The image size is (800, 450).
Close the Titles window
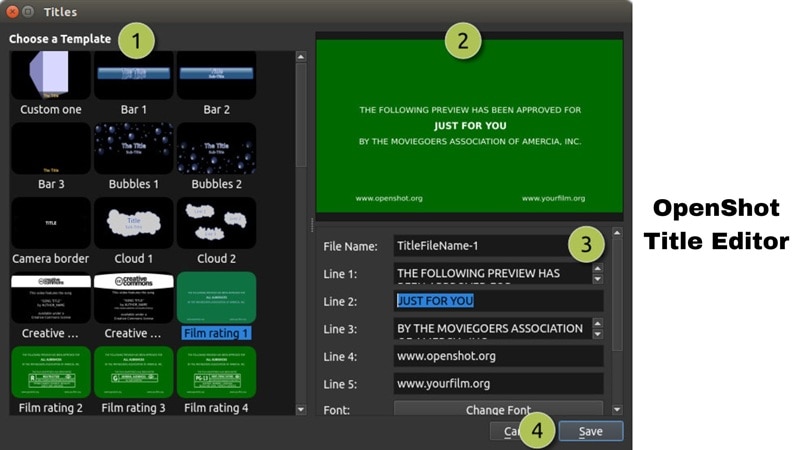click(12, 11)
